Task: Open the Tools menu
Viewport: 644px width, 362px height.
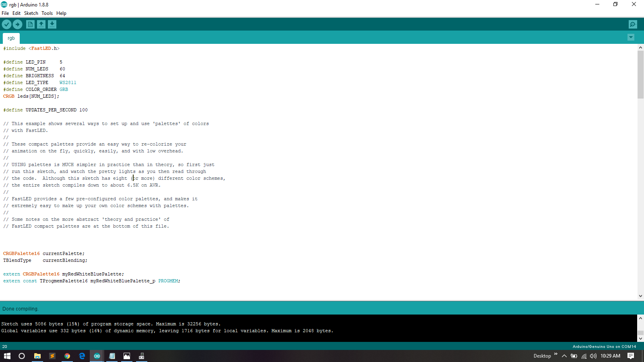Action: pos(47,13)
